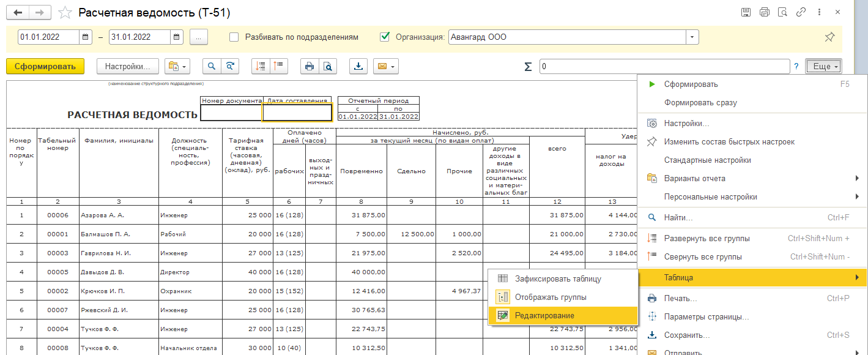Screen dimensions: 868x355
Task: Click the print icon in the report toolbar
Action: click(x=310, y=67)
